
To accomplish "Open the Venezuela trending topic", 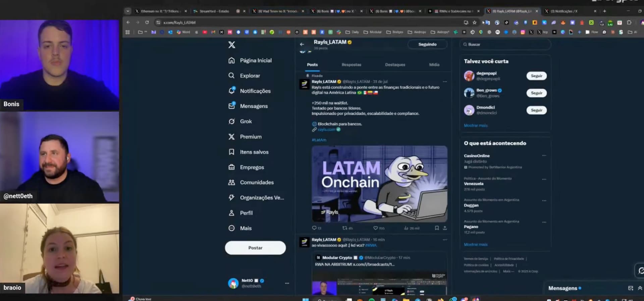I will tap(474, 184).
